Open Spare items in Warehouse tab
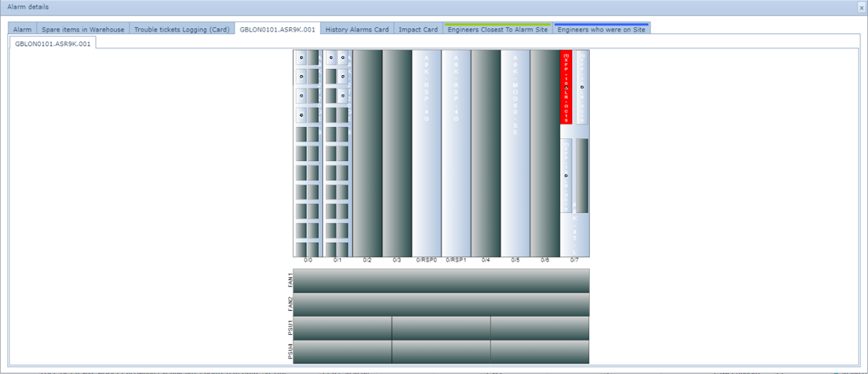The height and width of the screenshot is (374, 868). (x=83, y=29)
